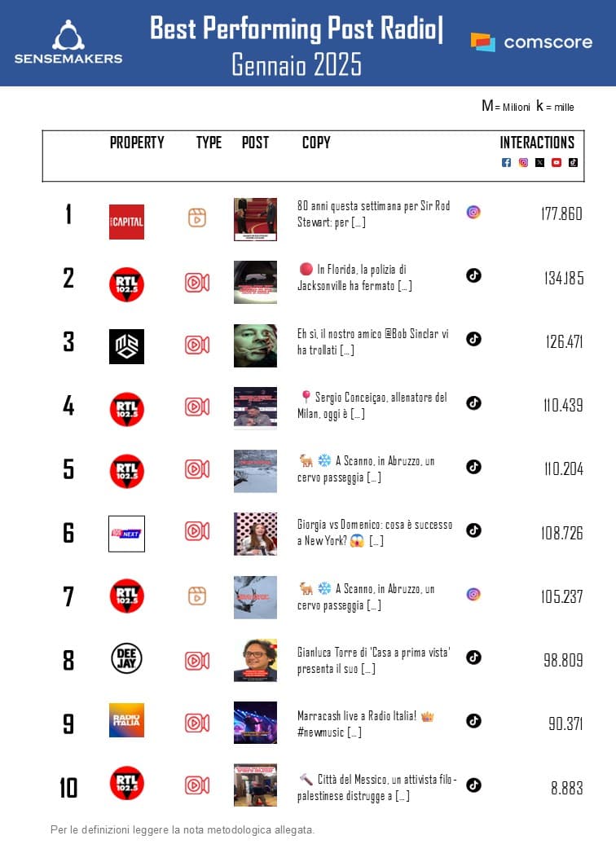This screenshot has height=862, width=616.
Task: Click the video type icon in row 6
Action: pyautogui.click(x=196, y=532)
